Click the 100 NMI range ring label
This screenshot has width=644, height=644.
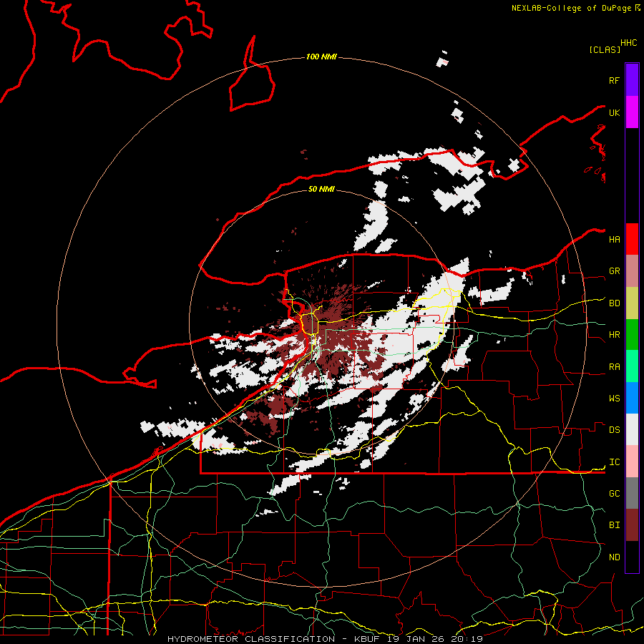(x=321, y=57)
